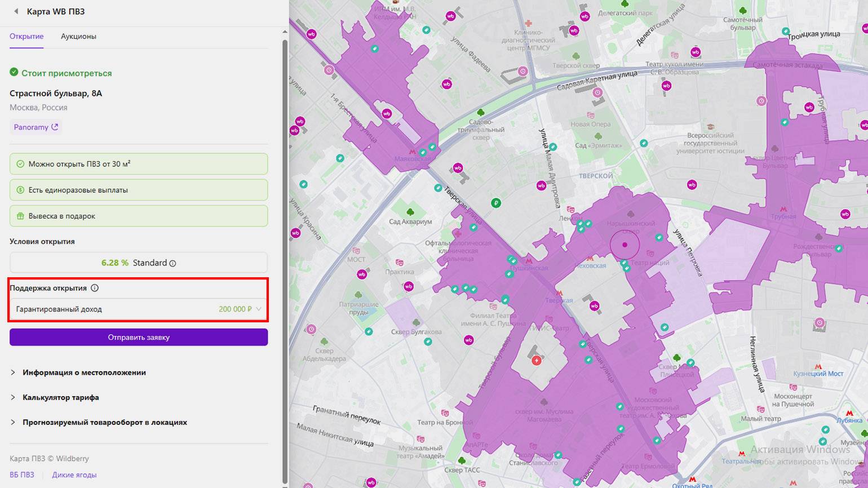
Task: Expand Информация о местоположении section
Action: 78,372
